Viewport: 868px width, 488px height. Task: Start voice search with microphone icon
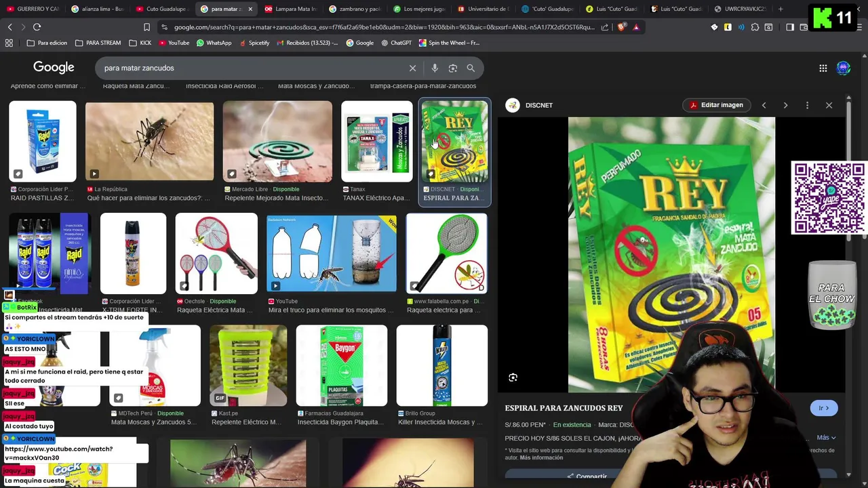point(435,68)
